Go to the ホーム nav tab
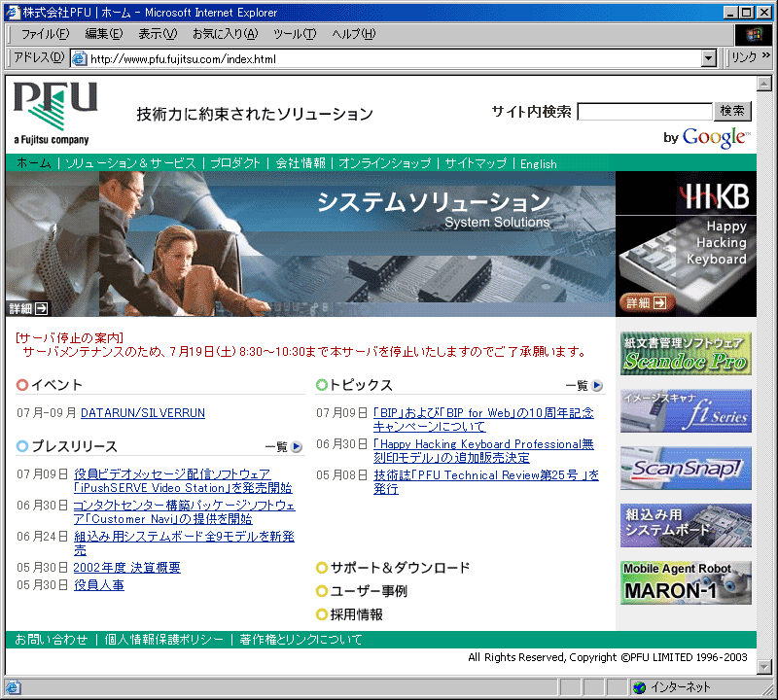This screenshot has width=778, height=700. click(34, 163)
